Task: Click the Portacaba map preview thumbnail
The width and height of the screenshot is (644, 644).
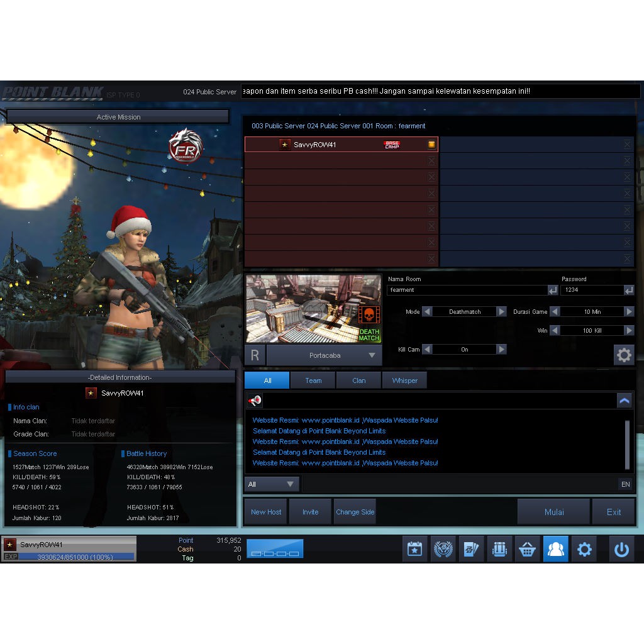Action: point(313,309)
